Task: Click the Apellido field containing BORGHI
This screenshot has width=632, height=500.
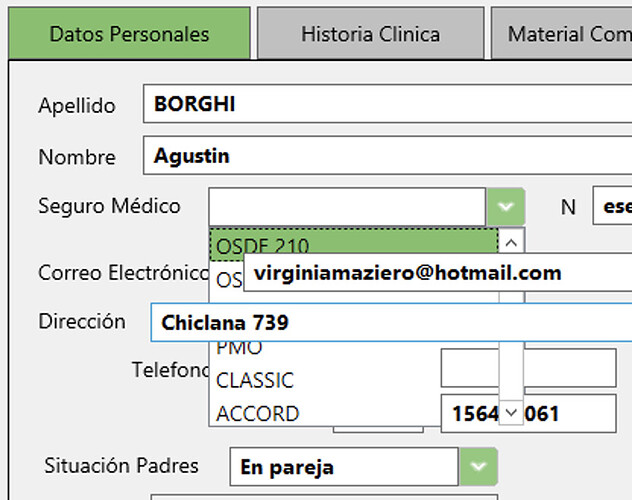Action: (x=387, y=104)
